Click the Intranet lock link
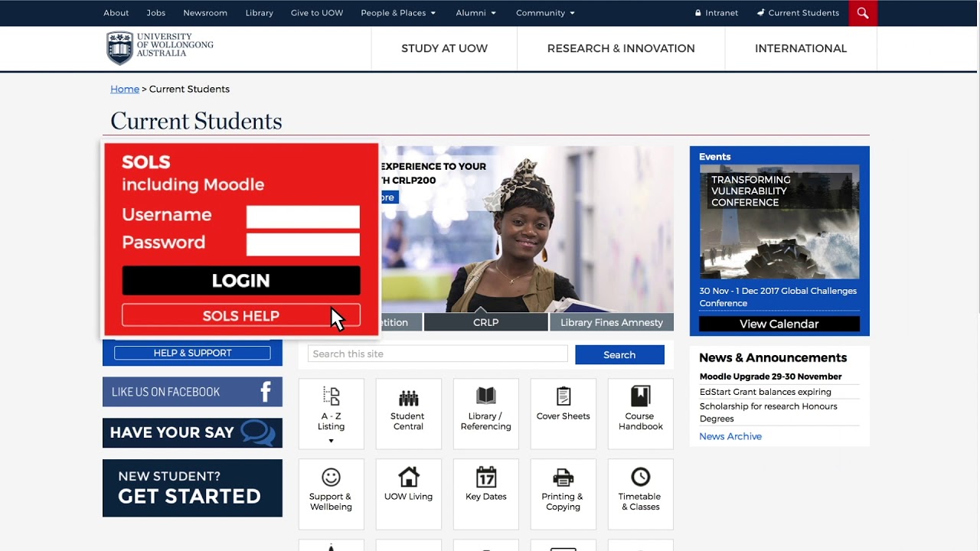 coord(717,13)
